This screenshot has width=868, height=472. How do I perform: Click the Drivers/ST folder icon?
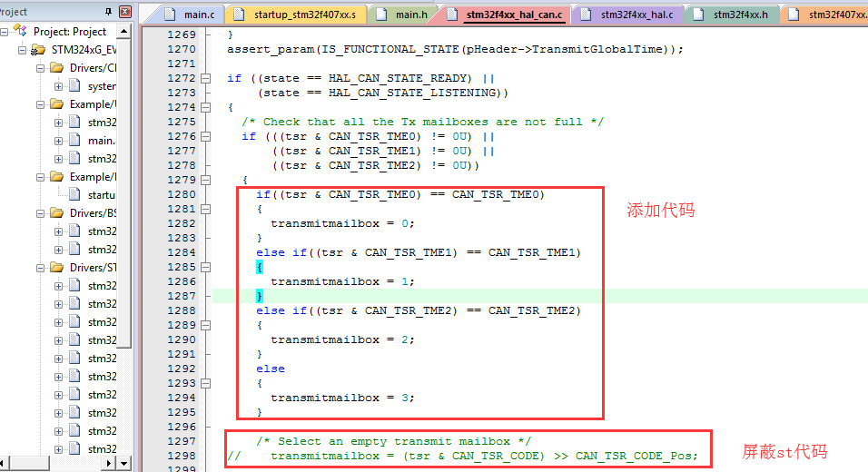pyautogui.click(x=56, y=267)
